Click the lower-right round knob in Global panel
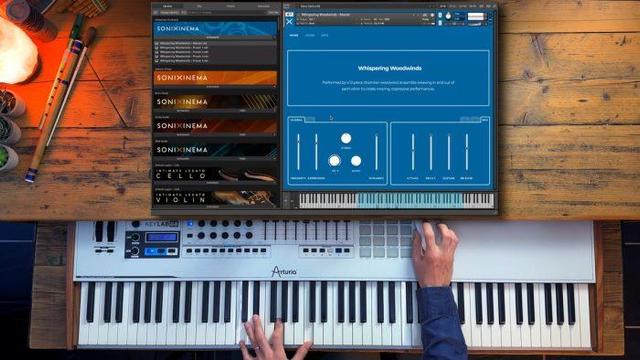Screen dimensions: 640x360 click(x=356, y=161)
